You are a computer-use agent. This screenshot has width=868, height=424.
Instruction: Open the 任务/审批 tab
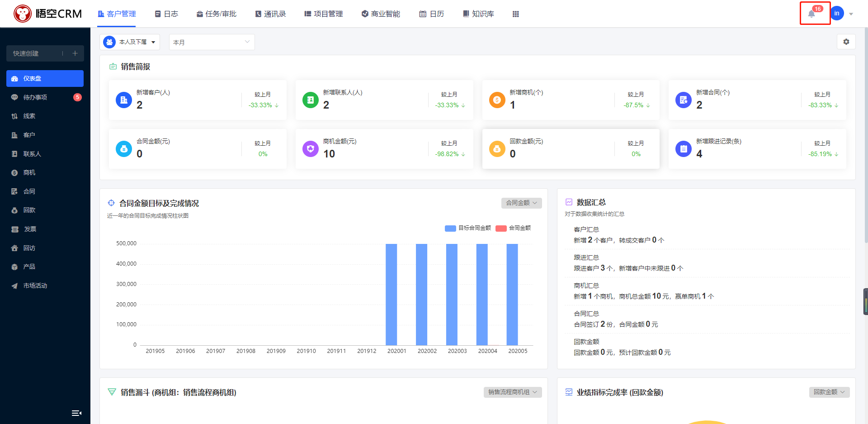point(216,14)
